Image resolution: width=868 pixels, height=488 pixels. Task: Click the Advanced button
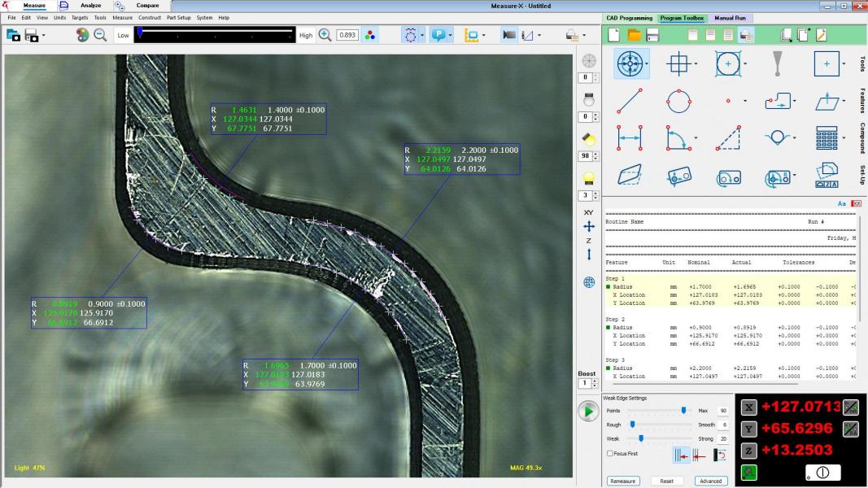pyautogui.click(x=711, y=481)
